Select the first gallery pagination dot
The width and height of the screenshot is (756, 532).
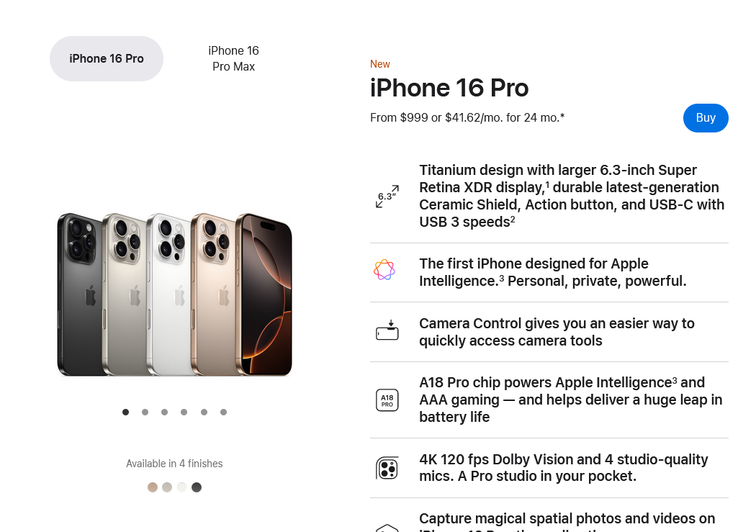[x=126, y=412]
